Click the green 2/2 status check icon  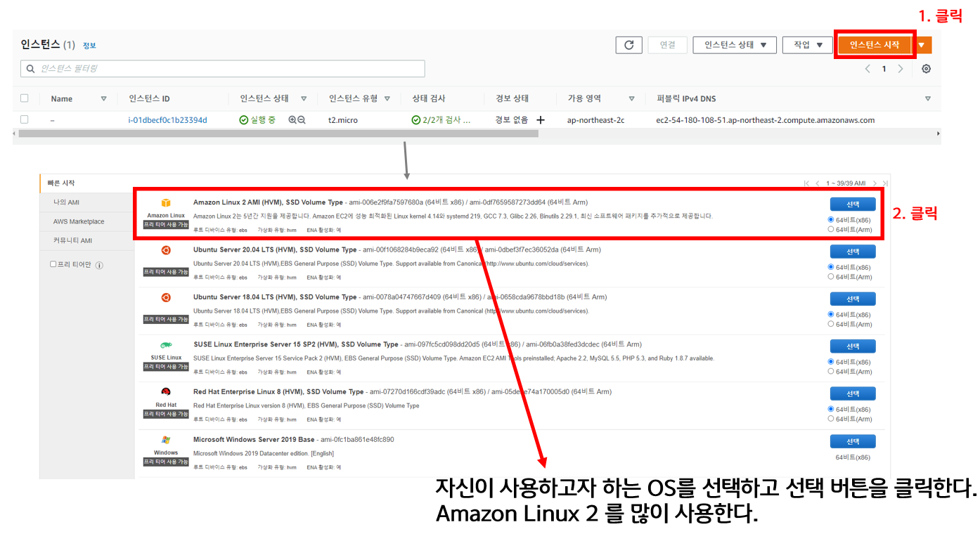click(x=416, y=120)
